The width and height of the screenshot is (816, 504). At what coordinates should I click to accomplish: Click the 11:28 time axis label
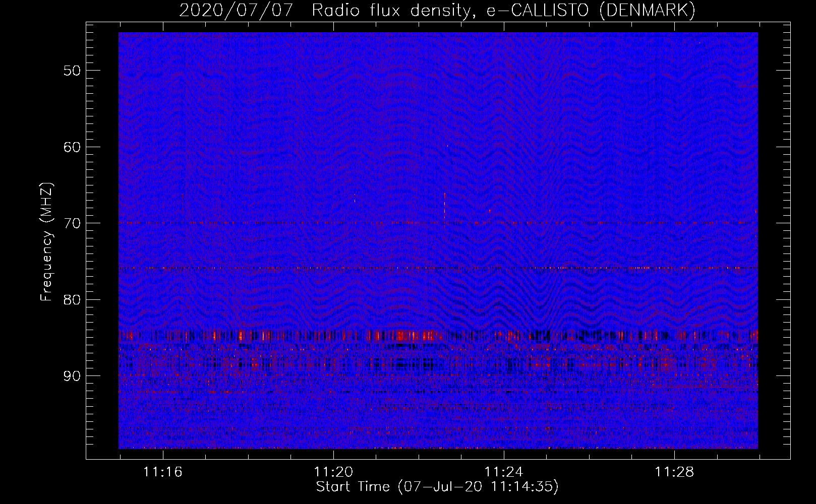pos(674,472)
